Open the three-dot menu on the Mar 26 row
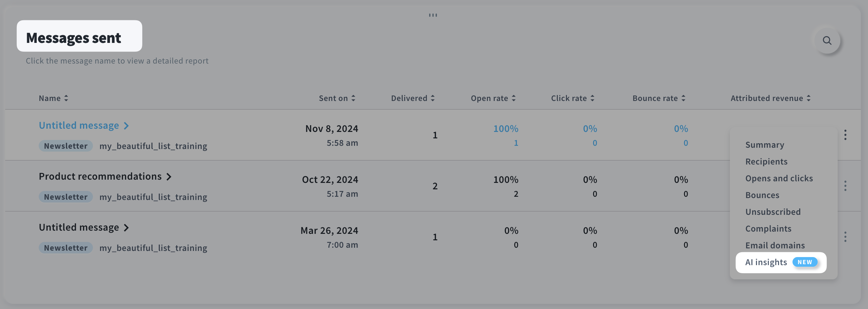Screen dimensions: 868x309 click(x=846, y=237)
